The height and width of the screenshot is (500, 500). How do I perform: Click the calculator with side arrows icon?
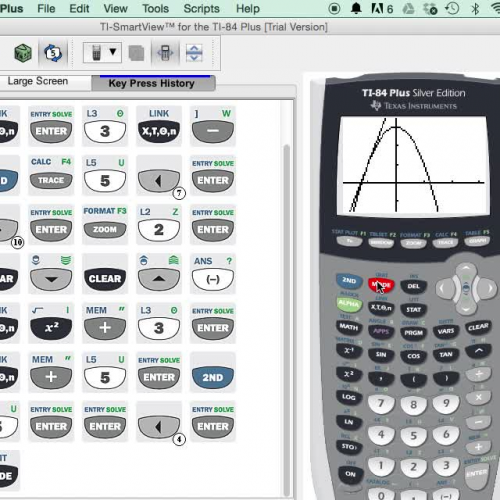pos(165,53)
